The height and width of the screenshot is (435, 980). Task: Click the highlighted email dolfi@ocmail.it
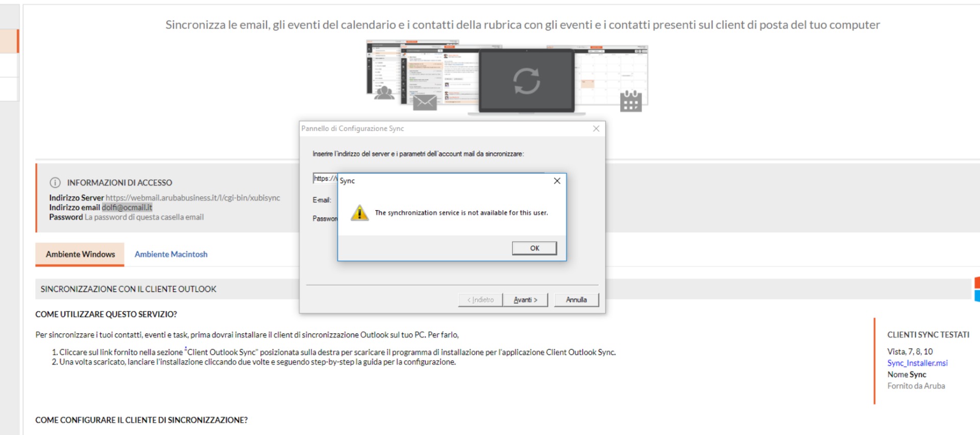127,207
